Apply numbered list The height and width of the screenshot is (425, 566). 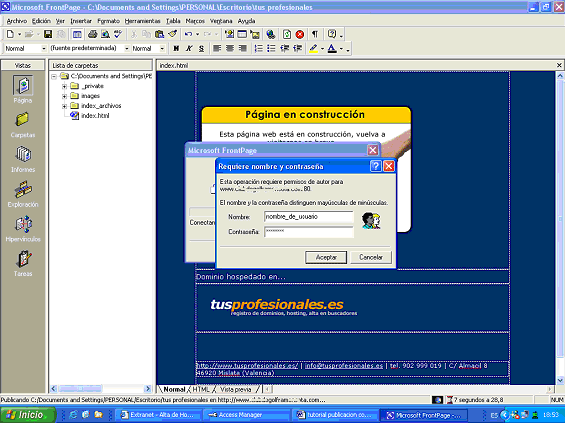(258, 48)
